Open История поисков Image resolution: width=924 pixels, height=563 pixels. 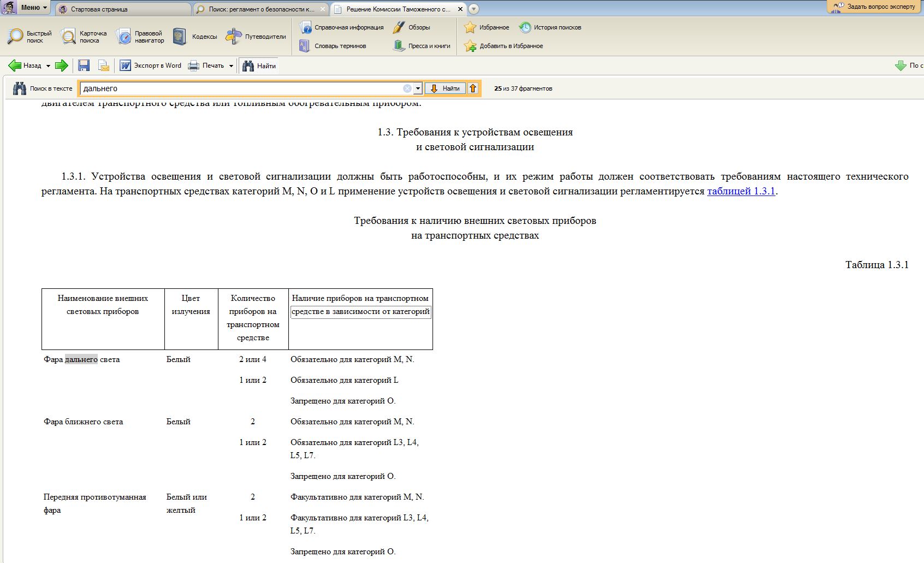pyautogui.click(x=550, y=27)
